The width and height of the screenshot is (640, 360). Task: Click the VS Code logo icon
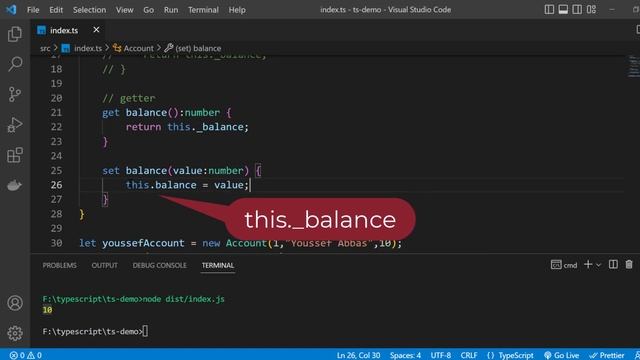pyautogui.click(x=11, y=9)
